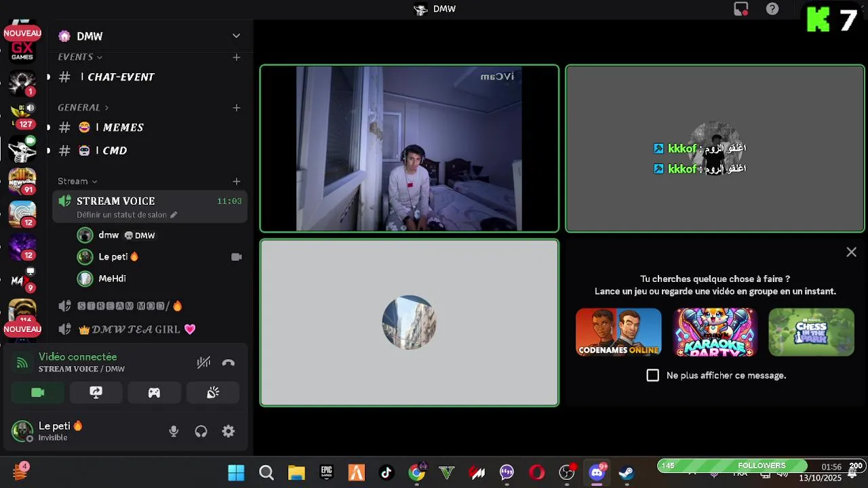Image resolution: width=868 pixels, height=488 pixels.
Task: Click "Définir un statut de salon" text
Action: tap(121, 215)
